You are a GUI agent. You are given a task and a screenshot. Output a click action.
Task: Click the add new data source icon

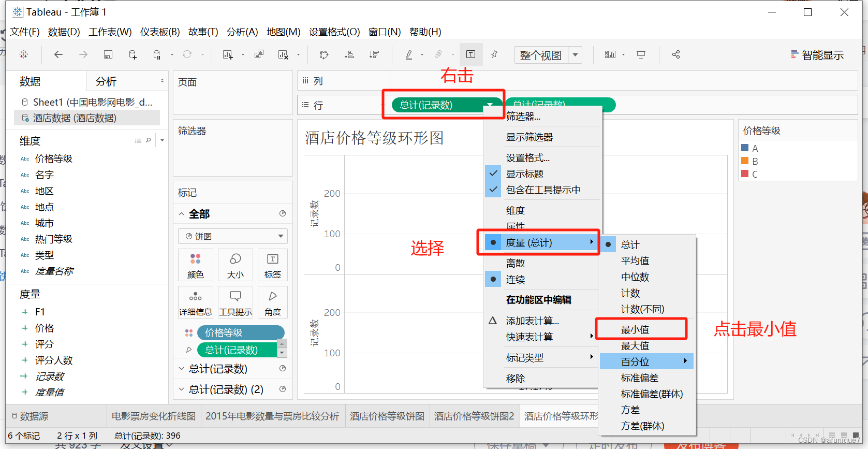tap(133, 54)
